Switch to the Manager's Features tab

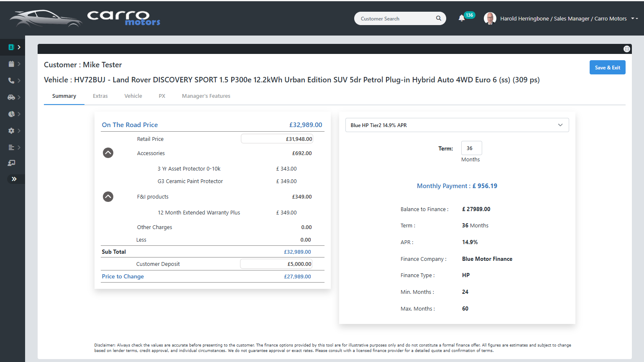coord(206,96)
